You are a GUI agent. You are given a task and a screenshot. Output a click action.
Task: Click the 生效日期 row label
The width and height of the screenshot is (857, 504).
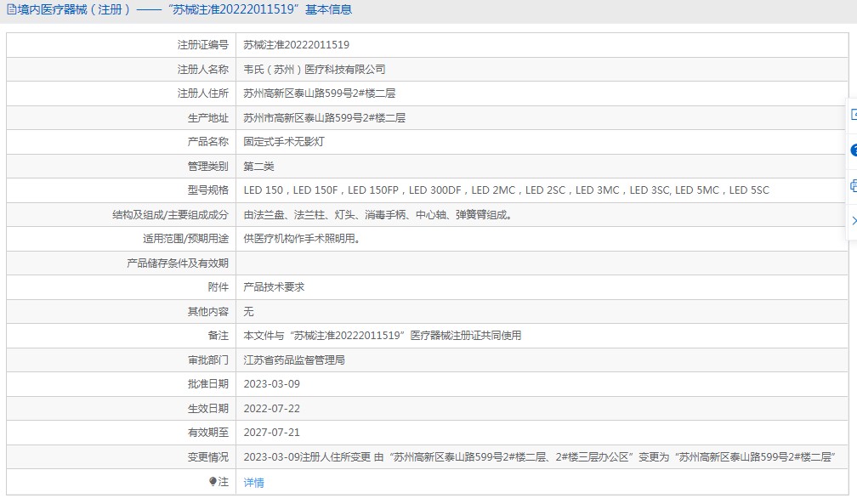pyautogui.click(x=207, y=408)
